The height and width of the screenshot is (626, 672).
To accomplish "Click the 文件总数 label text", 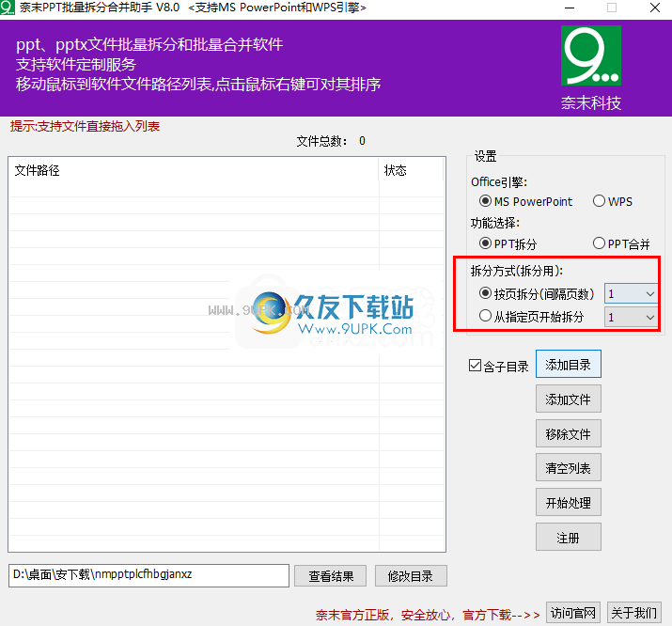I will 321,141.
